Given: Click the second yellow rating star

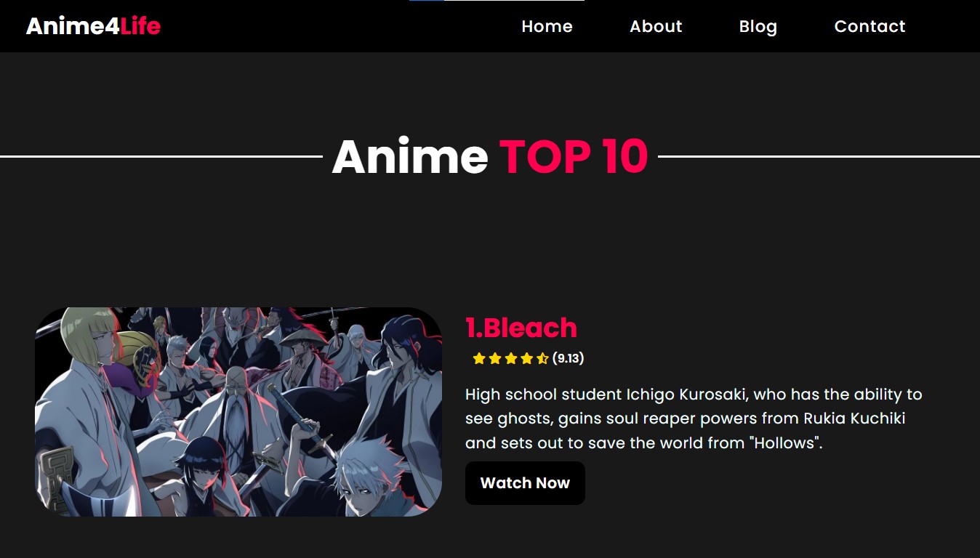Looking at the screenshot, I should (494, 358).
